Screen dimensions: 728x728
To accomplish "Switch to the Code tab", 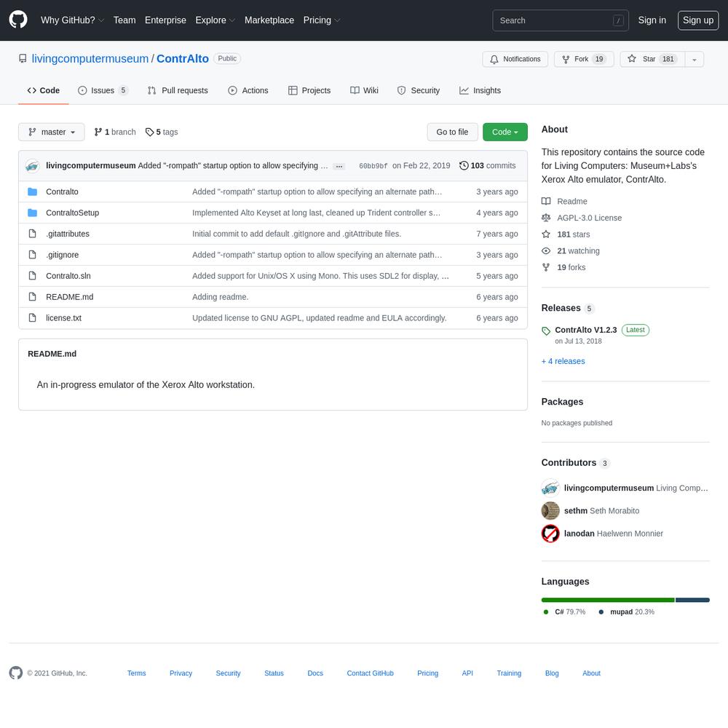I will pos(43,90).
